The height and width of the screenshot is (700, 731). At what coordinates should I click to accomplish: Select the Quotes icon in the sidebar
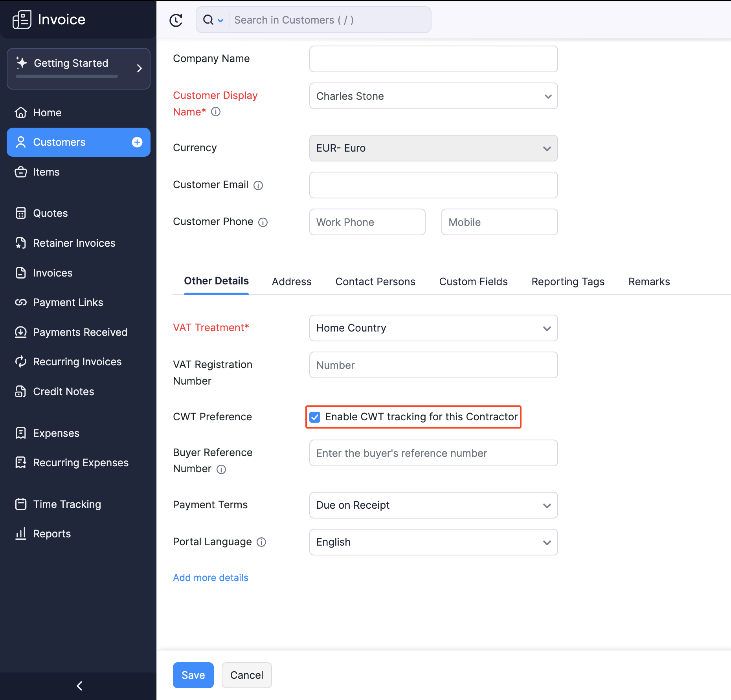(x=21, y=213)
